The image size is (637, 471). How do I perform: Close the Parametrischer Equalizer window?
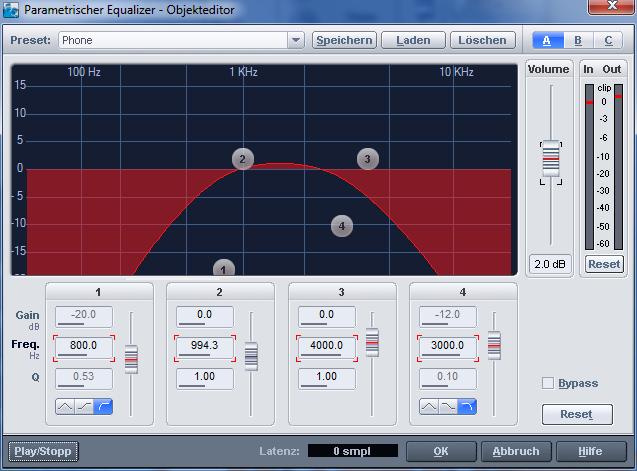pos(612,6)
